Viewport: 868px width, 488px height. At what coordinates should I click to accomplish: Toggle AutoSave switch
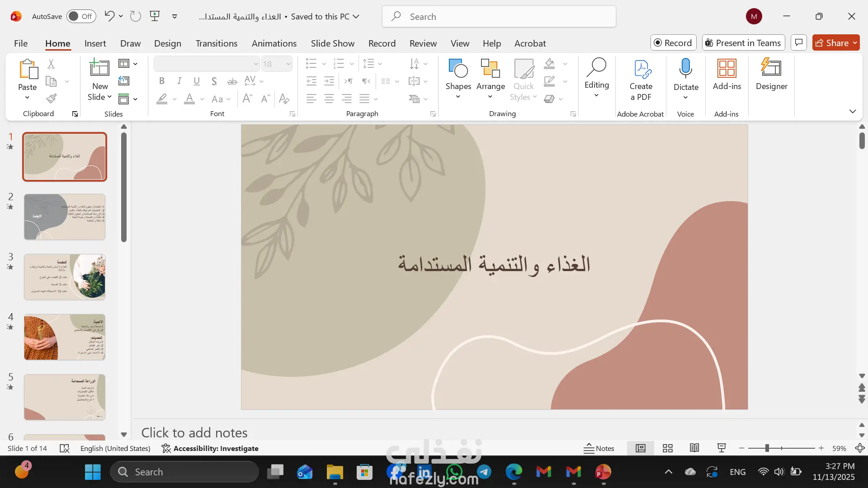click(x=81, y=16)
